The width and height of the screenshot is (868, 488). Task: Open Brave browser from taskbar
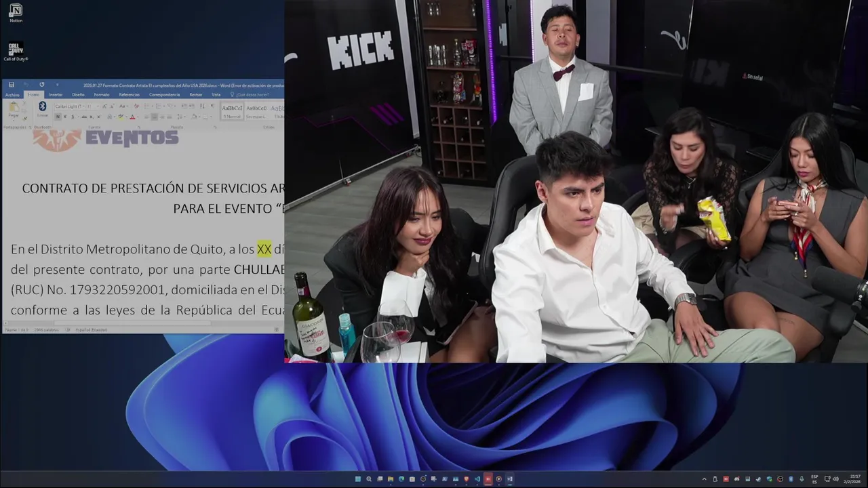[466, 479]
